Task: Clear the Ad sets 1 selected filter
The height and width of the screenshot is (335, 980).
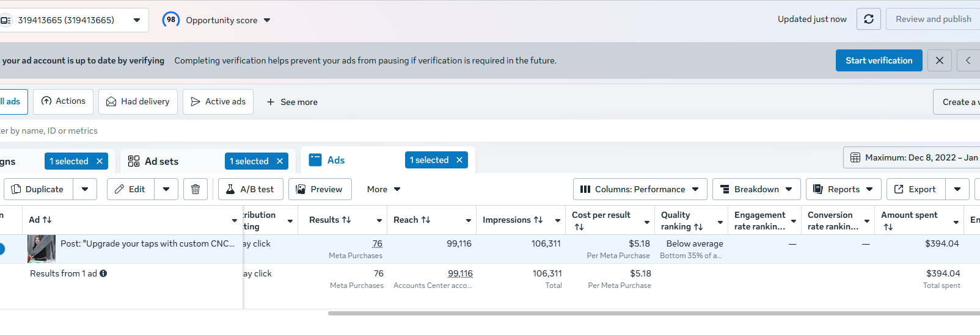Action: coord(280,161)
